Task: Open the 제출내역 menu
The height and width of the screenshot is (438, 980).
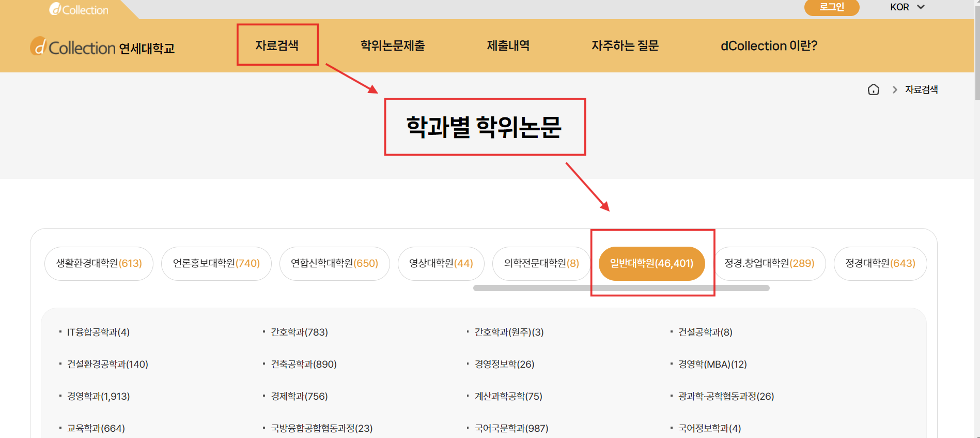Action: tap(508, 46)
